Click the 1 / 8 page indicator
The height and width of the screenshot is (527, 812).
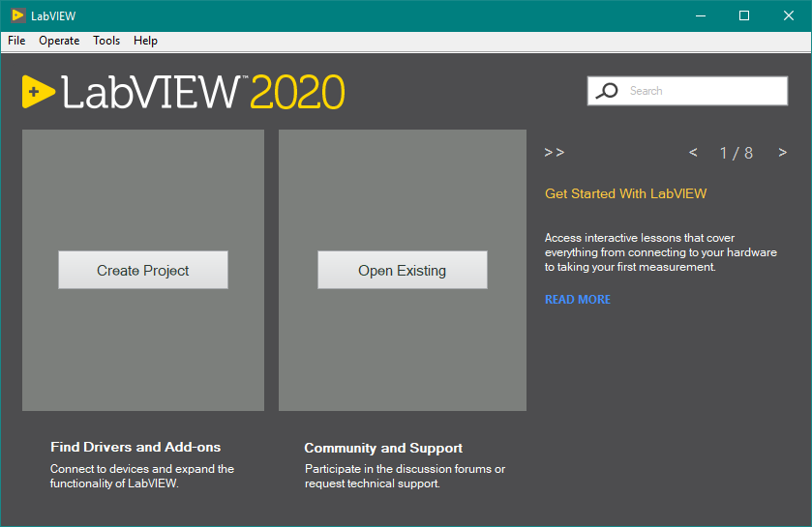[736, 153]
